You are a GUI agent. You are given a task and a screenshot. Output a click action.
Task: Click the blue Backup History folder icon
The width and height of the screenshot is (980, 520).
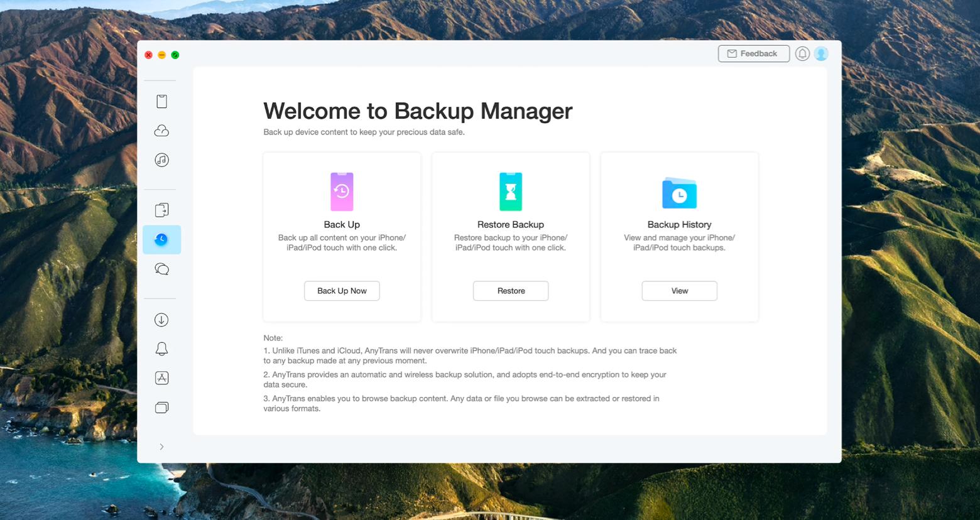(x=679, y=193)
